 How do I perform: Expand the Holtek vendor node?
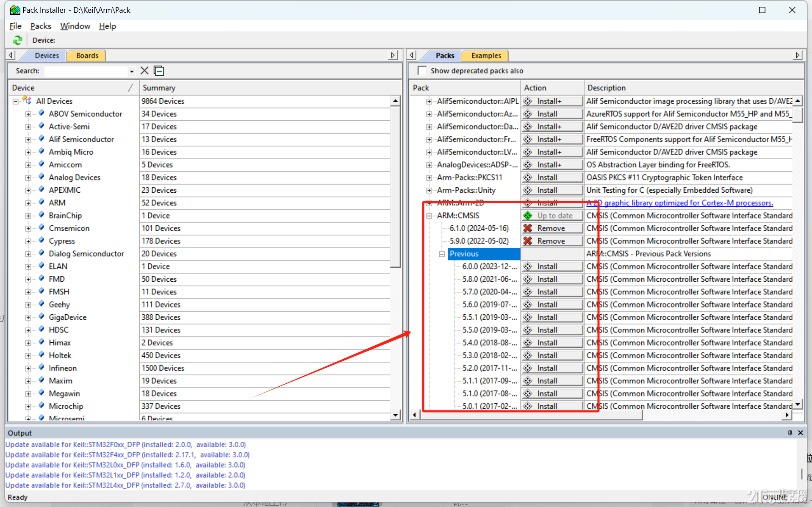pos(28,355)
